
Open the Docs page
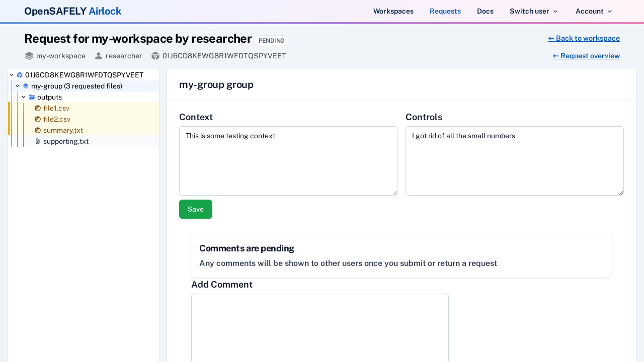point(485,11)
